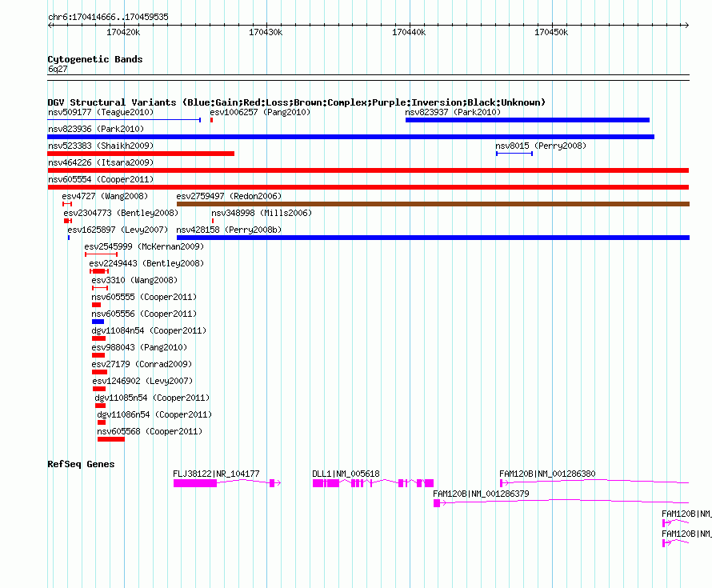The height and width of the screenshot is (588, 712).
Task: Select the esv1006257 (Pang2010) variant label
Action: click(260, 112)
